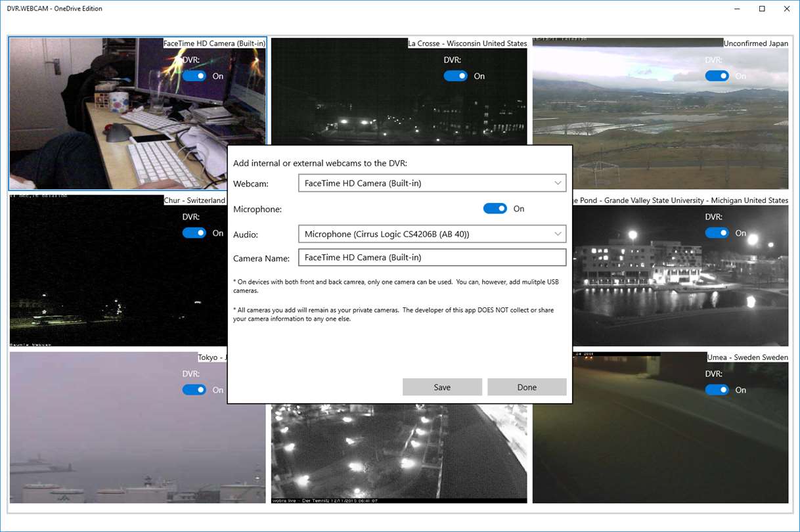Click 'Add internal or external webcams' heading
800x532 pixels.
point(320,163)
